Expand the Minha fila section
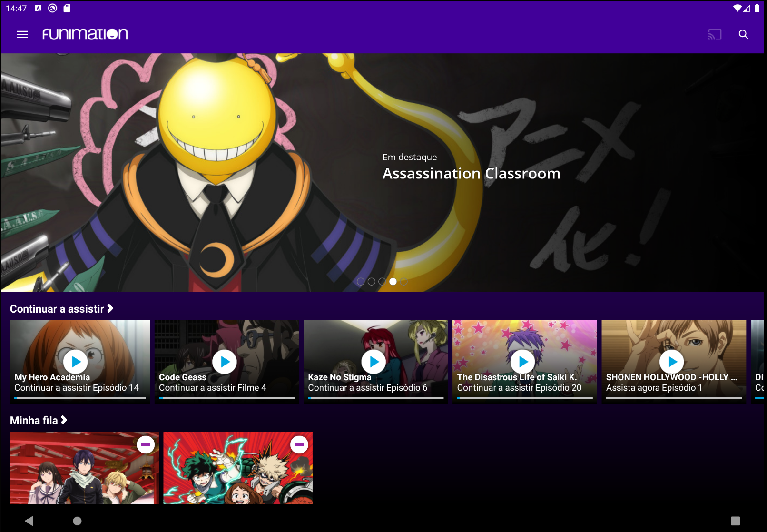This screenshot has height=532, width=767. [39, 420]
